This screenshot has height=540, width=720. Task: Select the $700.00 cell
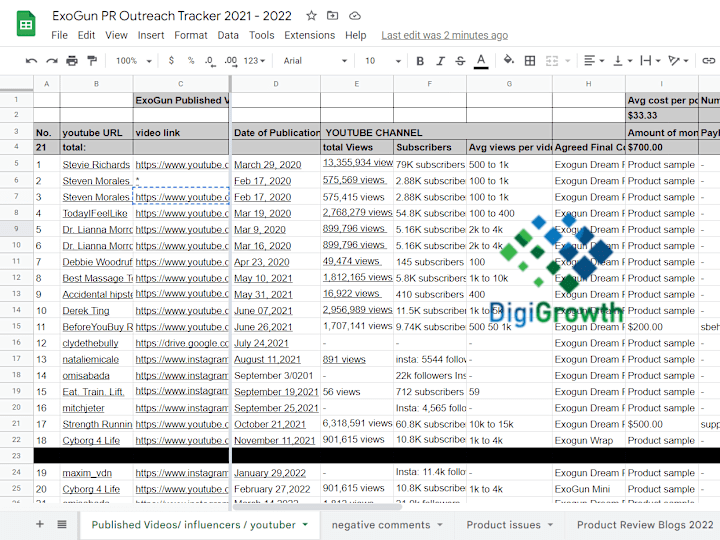coord(662,147)
